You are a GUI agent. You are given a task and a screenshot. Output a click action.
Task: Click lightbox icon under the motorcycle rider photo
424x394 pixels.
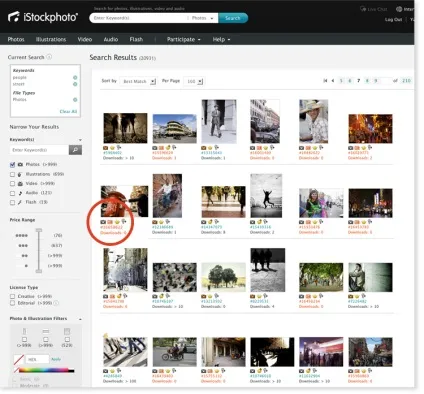click(x=174, y=371)
